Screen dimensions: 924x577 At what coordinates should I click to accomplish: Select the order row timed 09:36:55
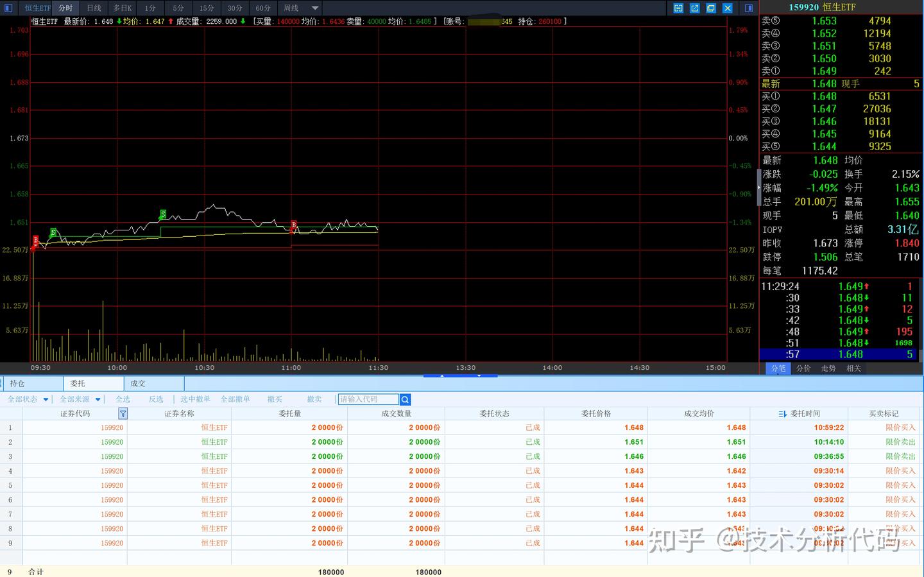click(461, 456)
